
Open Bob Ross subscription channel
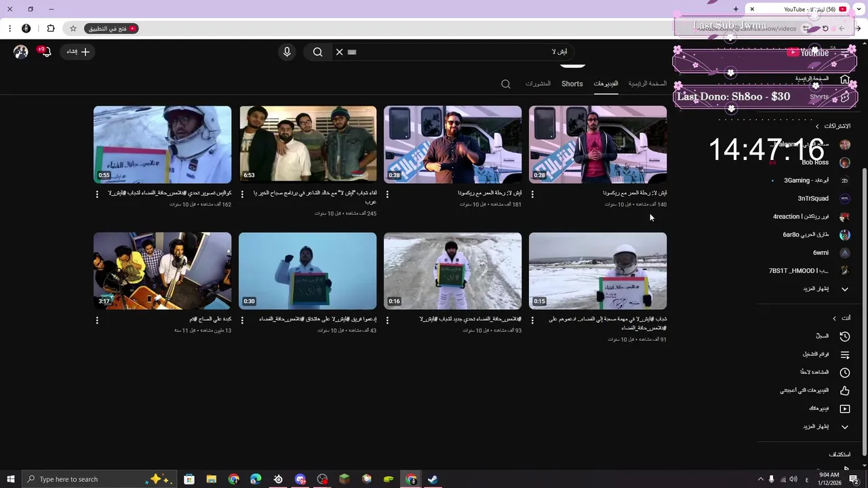(x=816, y=163)
